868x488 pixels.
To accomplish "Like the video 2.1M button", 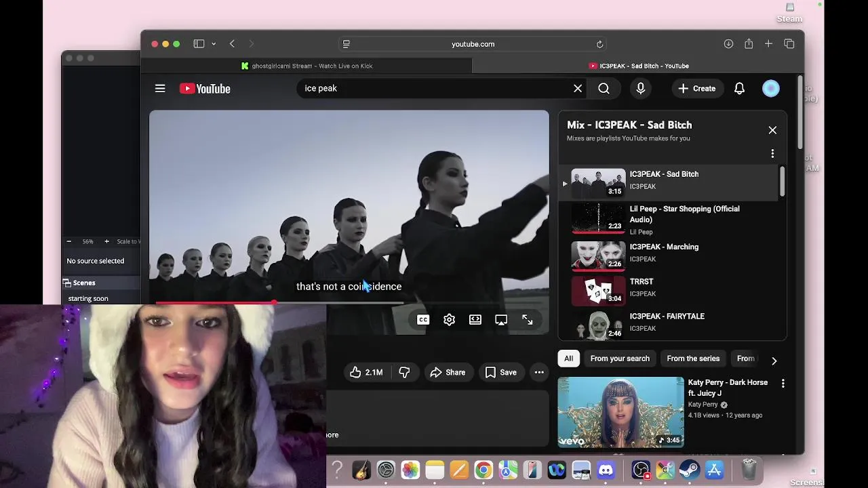I will (x=366, y=372).
